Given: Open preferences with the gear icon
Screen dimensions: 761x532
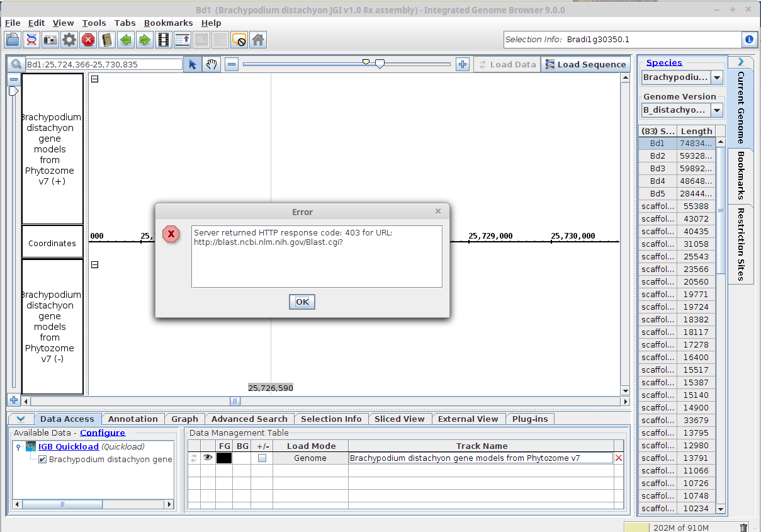Looking at the screenshot, I should [x=69, y=40].
